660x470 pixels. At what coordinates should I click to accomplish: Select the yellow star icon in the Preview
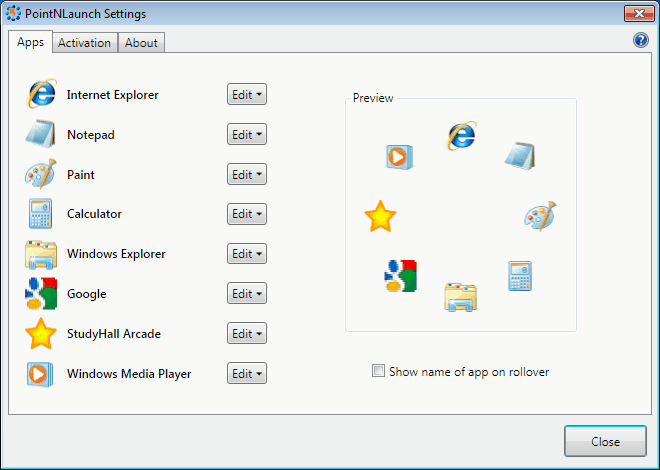coord(380,216)
